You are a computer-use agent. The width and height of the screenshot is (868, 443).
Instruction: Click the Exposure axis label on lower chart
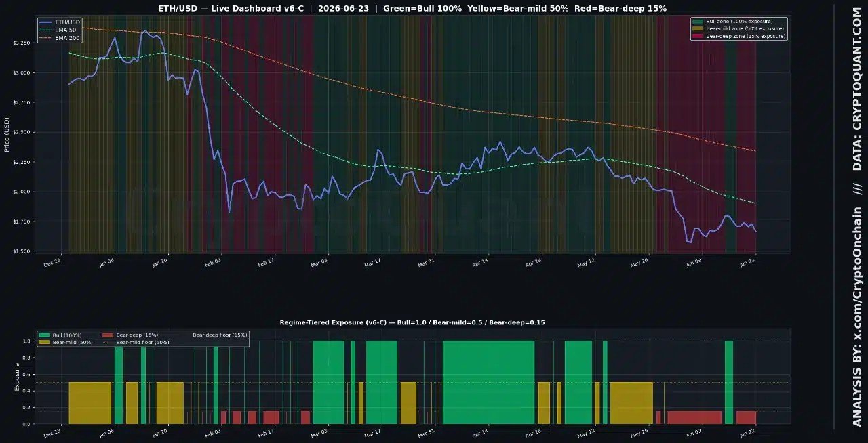coord(17,378)
